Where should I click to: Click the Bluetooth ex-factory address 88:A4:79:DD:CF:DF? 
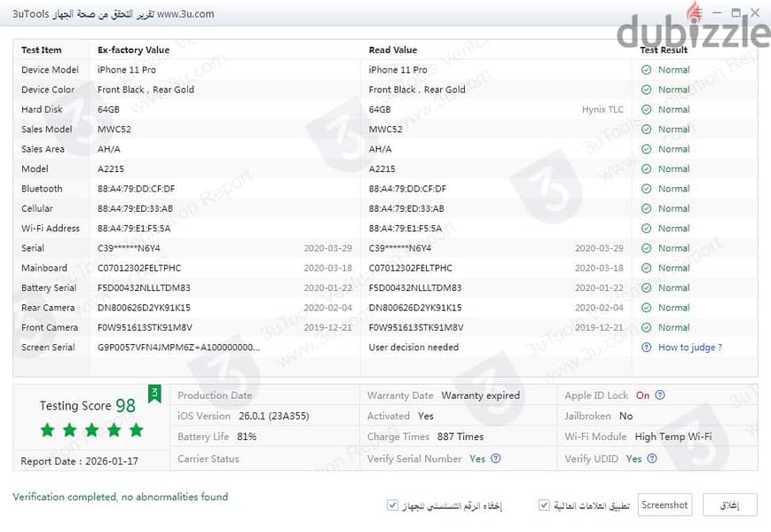click(137, 189)
